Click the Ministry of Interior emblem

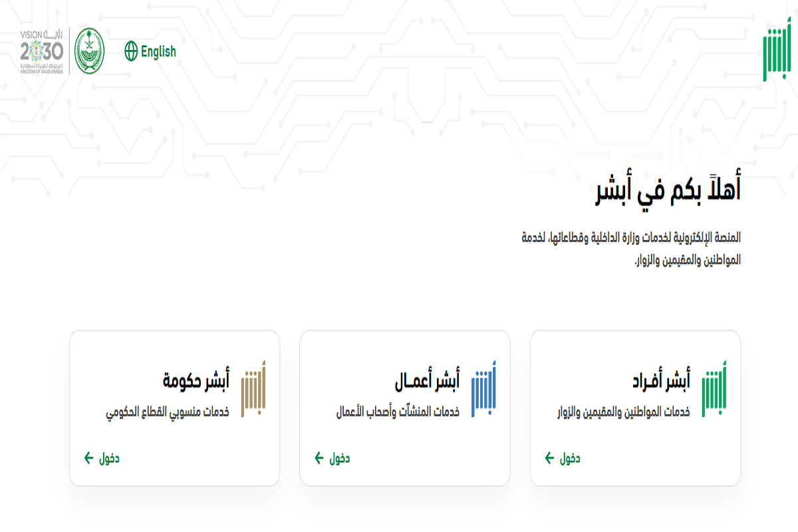[89, 51]
